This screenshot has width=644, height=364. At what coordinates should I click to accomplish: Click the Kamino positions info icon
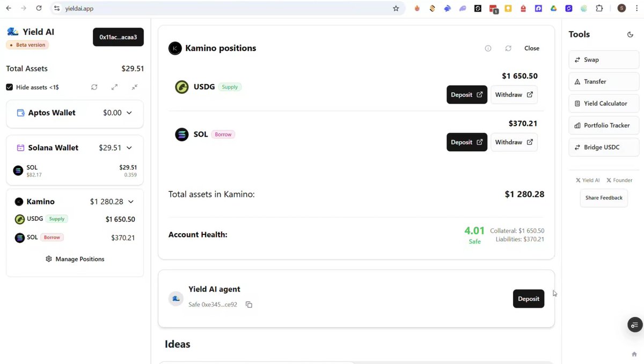[x=488, y=48]
